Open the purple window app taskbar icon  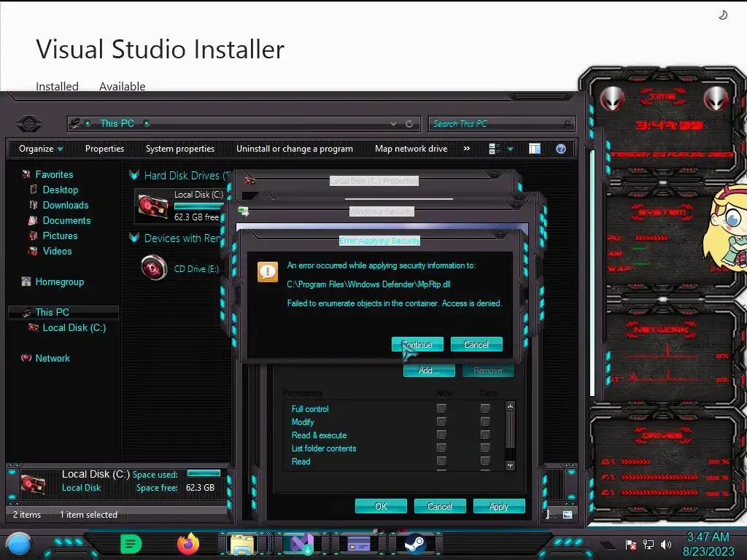[359, 544]
